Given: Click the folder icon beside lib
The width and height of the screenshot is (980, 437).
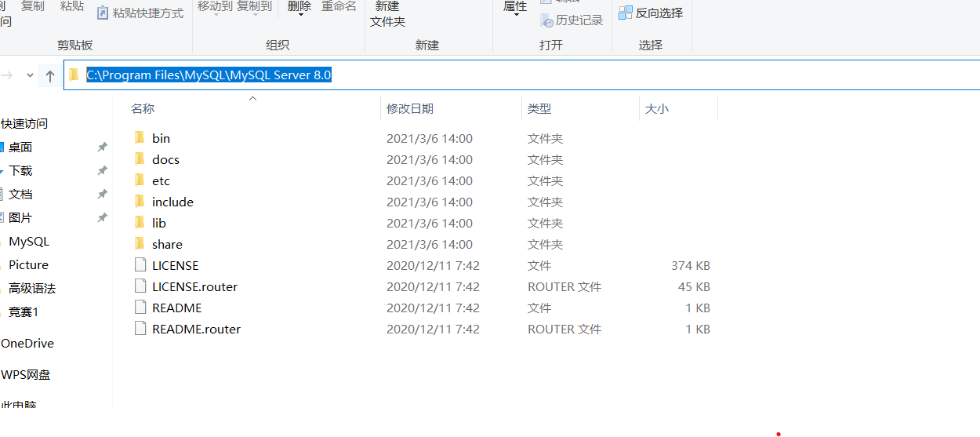Looking at the screenshot, I should pos(140,223).
